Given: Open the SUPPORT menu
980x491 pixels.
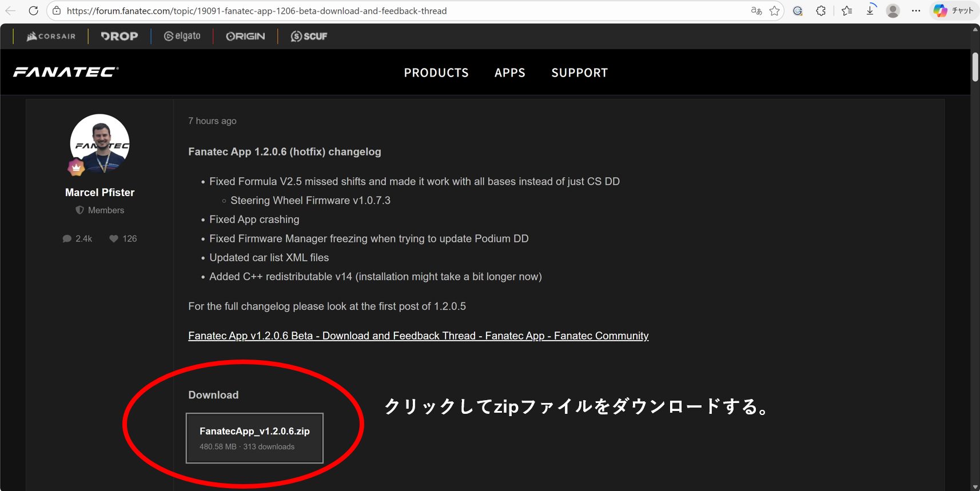Looking at the screenshot, I should 579,73.
